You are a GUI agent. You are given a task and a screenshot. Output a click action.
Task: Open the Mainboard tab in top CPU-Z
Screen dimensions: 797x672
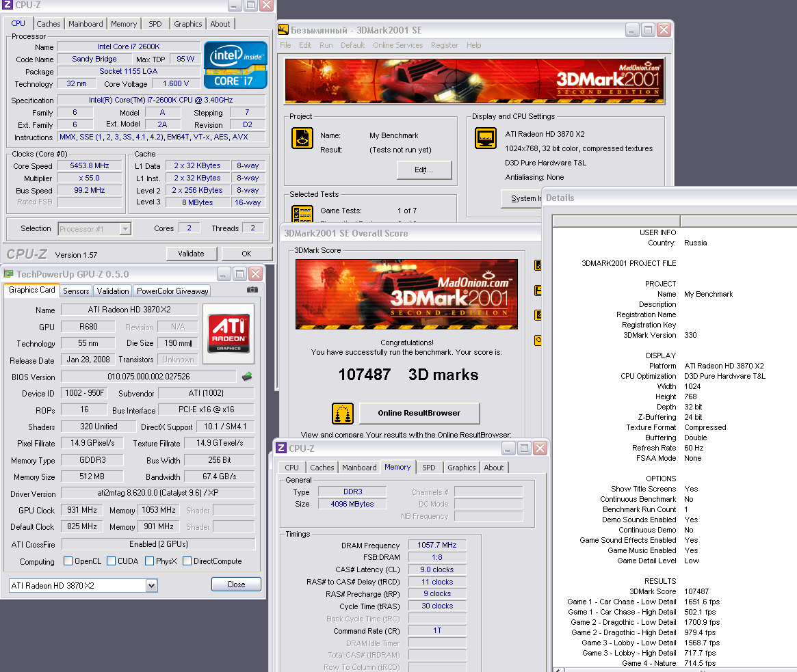click(86, 24)
